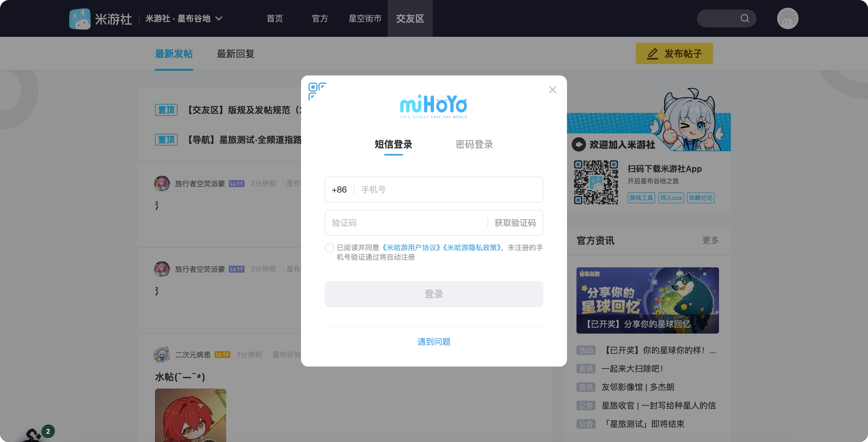Screen dimensions: 868x442
Task: Select the 短信登录 tab
Action: [x=393, y=144]
